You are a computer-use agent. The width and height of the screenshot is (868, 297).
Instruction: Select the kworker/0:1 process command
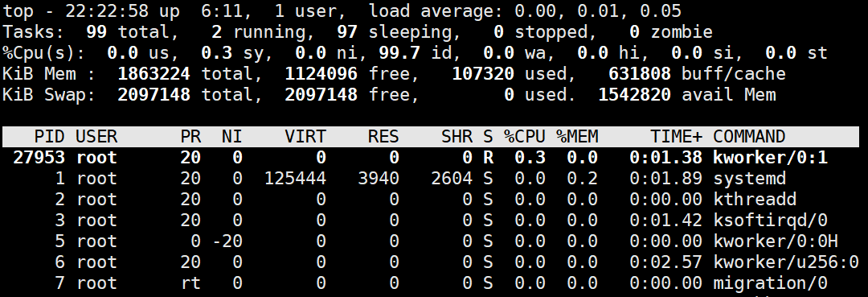[x=770, y=158]
